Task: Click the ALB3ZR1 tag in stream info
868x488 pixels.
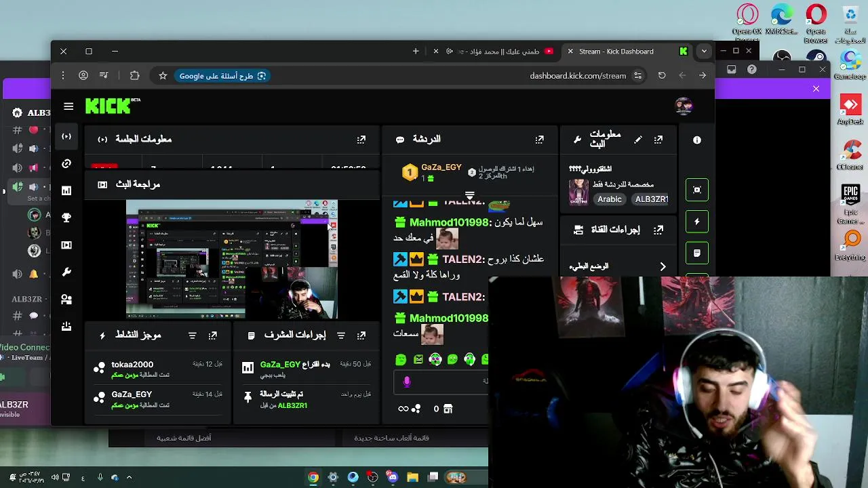Action: 651,199
